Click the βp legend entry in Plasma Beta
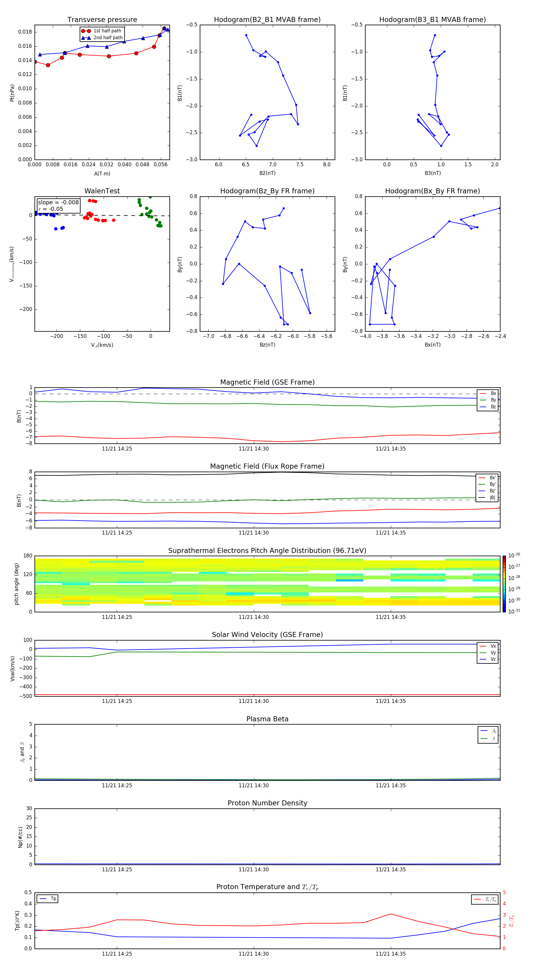This screenshot has width=535, height=980. (488, 731)
